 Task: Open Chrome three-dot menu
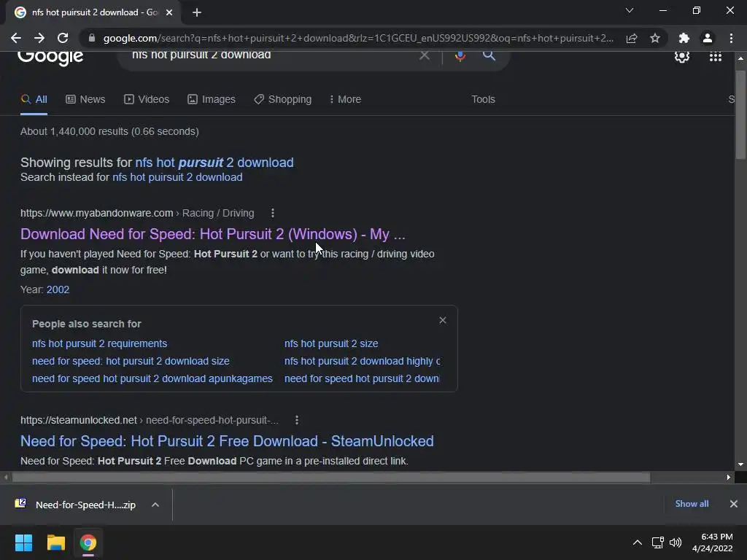(x=731, y=38)
